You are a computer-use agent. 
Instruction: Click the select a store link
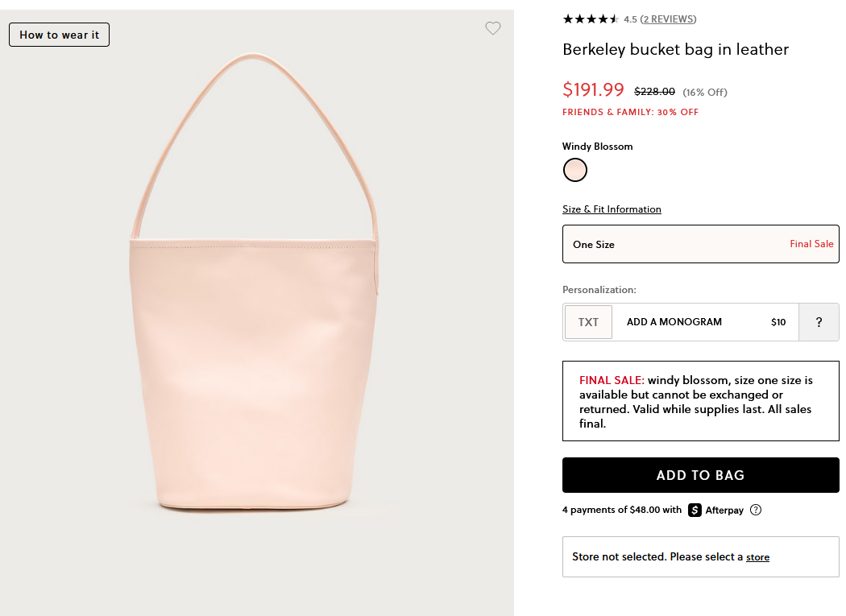pyautogui.click(x=757, y=557)
